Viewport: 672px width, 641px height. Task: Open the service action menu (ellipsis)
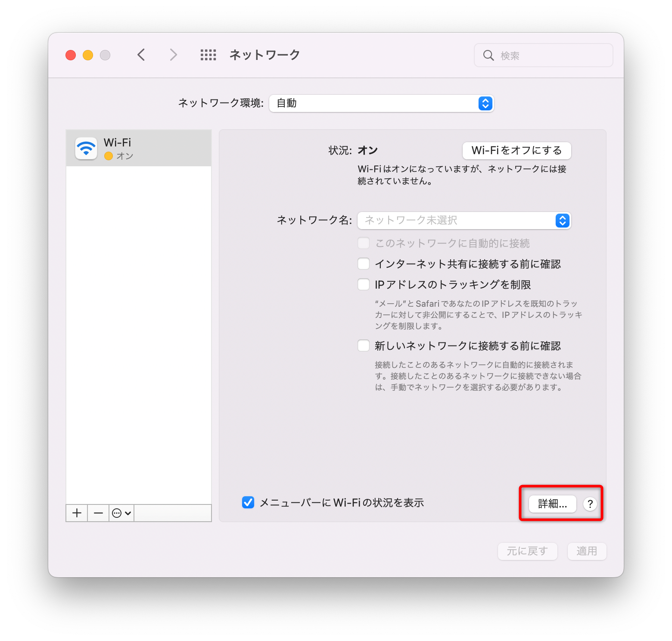point(121,513)
